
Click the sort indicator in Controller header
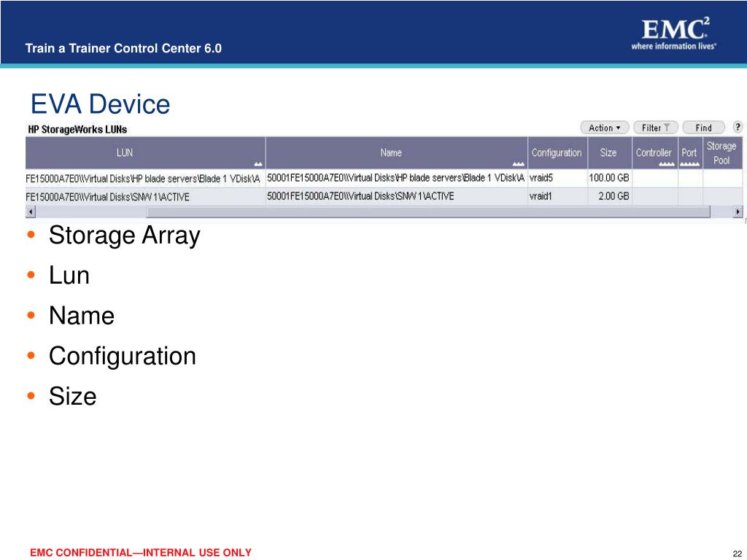click(x=667, y=164)
